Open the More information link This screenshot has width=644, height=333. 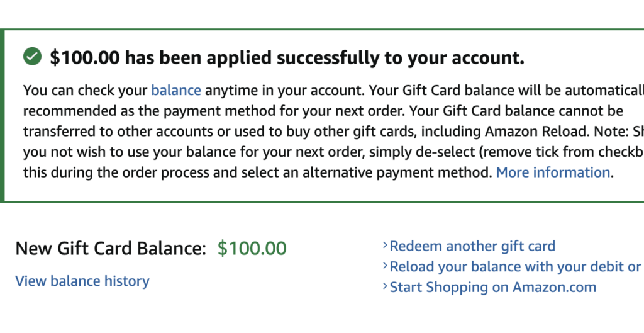click(x=553, y=172)
